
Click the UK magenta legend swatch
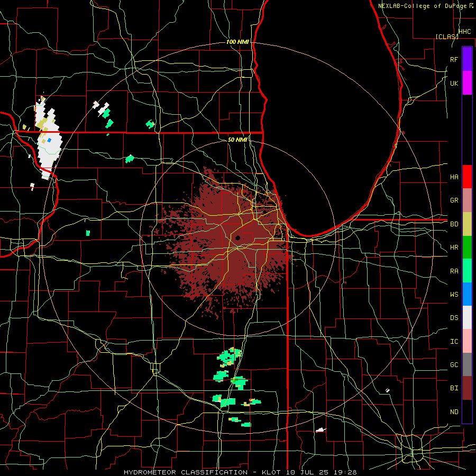coord(467,83)
